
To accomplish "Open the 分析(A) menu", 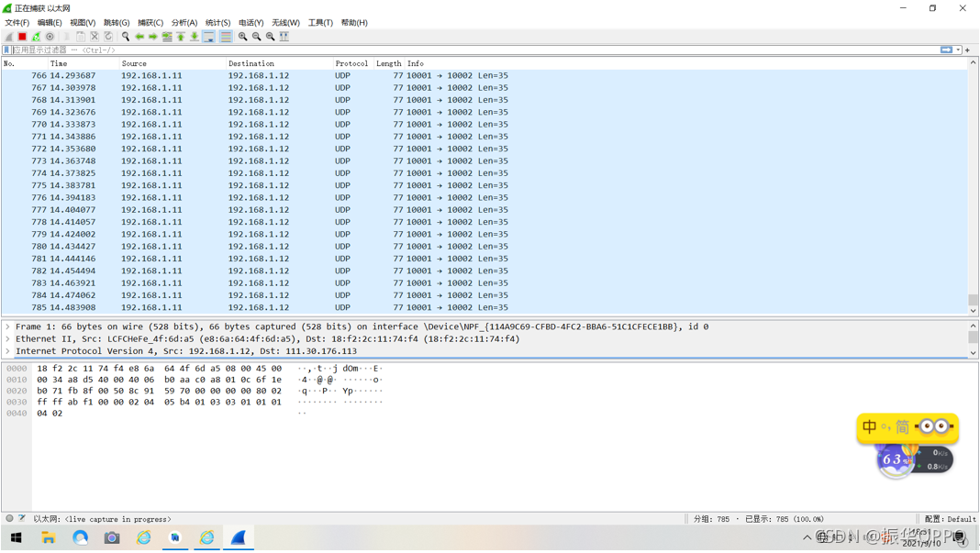I will pos(184,23).
